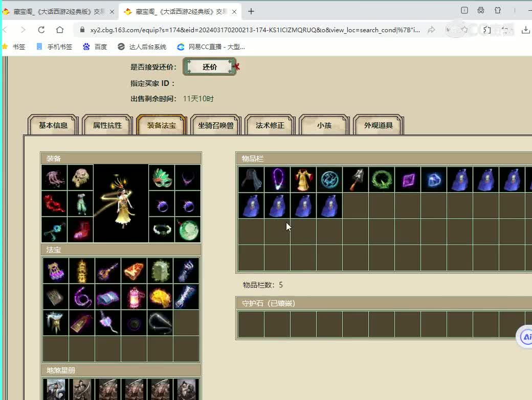Open the 属性抗性 tab
Screen dimensions: 532x400
click(x=107, y=125)
